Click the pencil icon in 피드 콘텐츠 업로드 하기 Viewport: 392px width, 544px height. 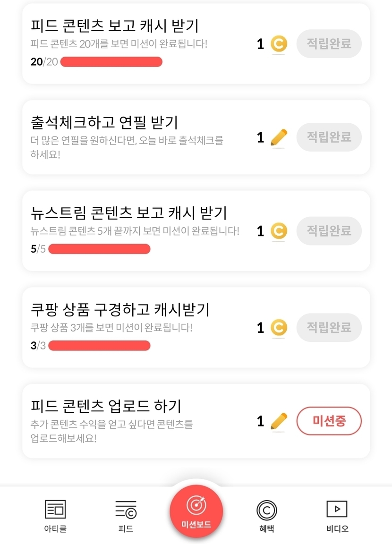[x=279, y=421]
